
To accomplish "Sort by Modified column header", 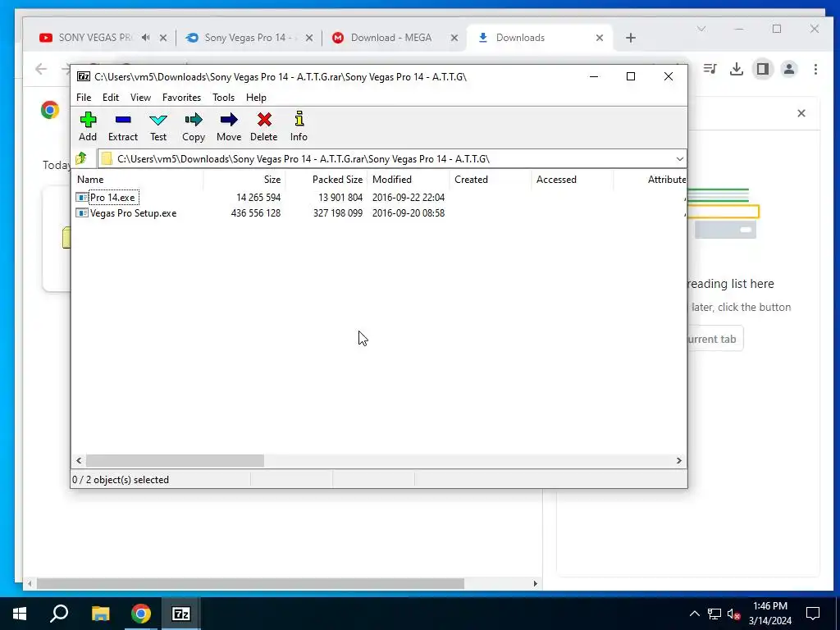I will (409, 180).
